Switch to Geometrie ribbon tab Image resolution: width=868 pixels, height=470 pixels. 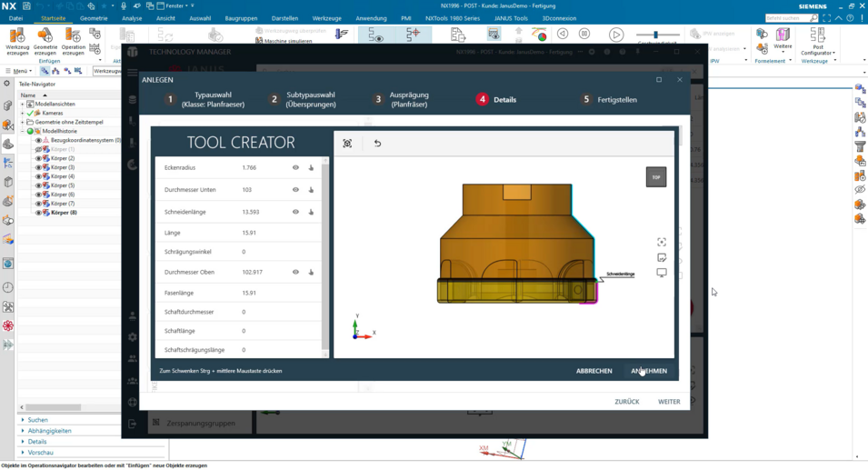(x=94, y=18)
